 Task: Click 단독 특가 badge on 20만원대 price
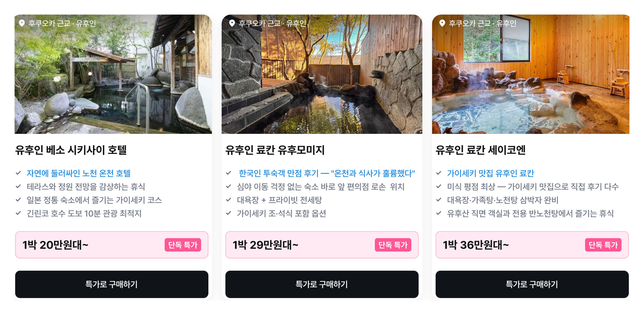[x=183, y=245]
